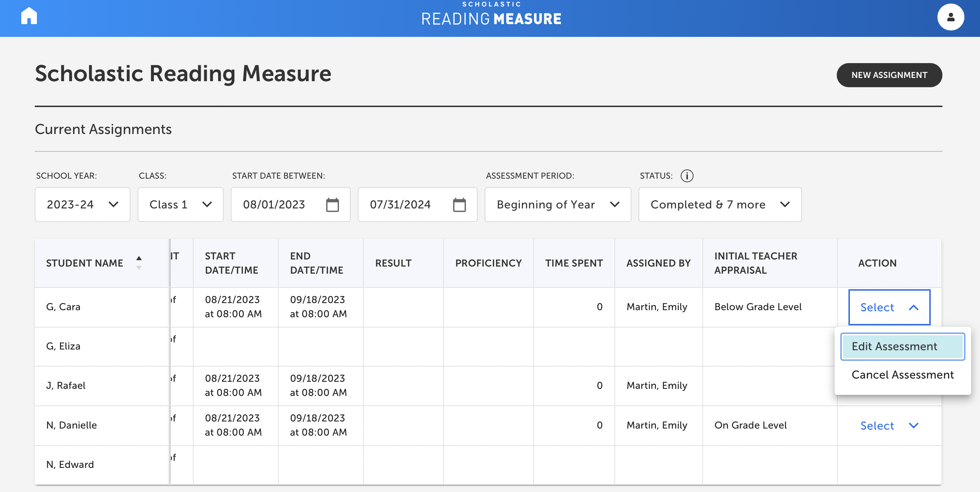Expand the Completed & 7 more status dropdown
The image size is (980, 492).
point(720,205)
